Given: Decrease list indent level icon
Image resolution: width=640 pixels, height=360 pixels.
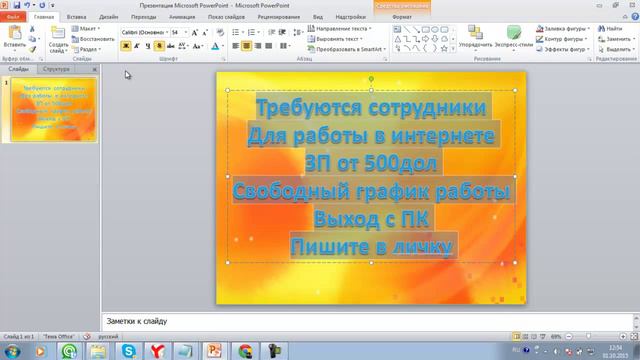Looking at the screenshot, I should pyautogui.click(x=272, y=32).
